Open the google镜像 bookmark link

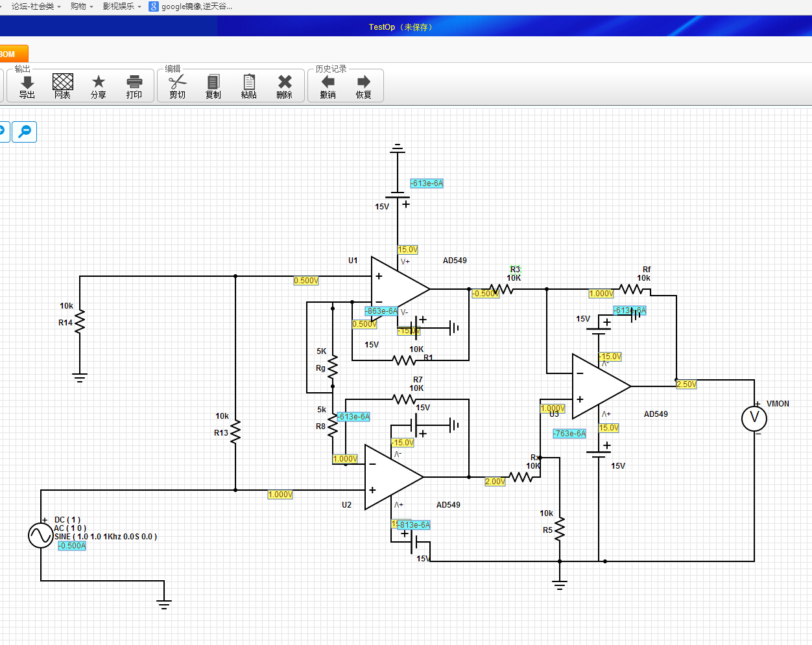coord(191,6)
